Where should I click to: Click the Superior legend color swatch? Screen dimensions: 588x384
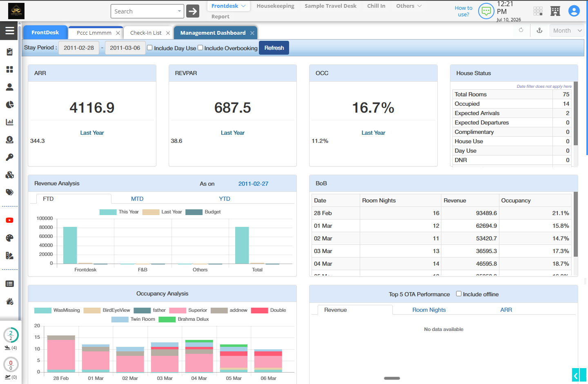178,310
